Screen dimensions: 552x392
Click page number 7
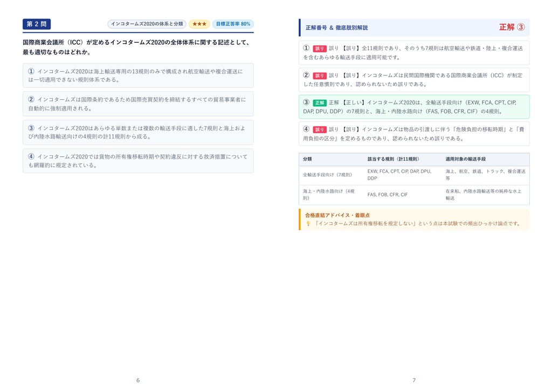414,380
